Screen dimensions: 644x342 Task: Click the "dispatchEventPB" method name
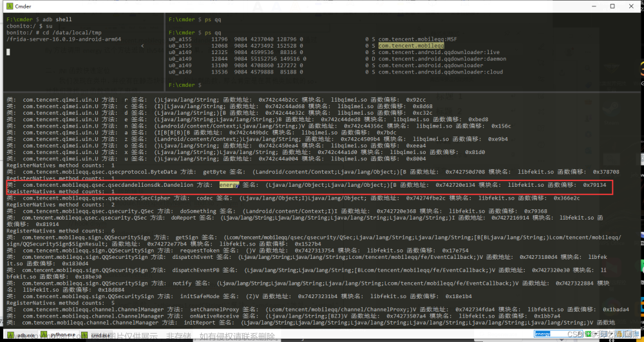pyautogui.click(x=196, y=270)
